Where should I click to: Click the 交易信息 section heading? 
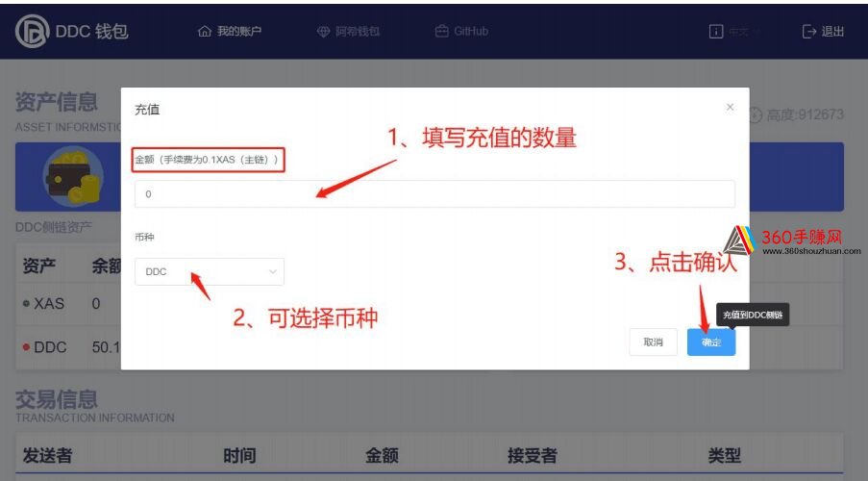click(57, 399)
